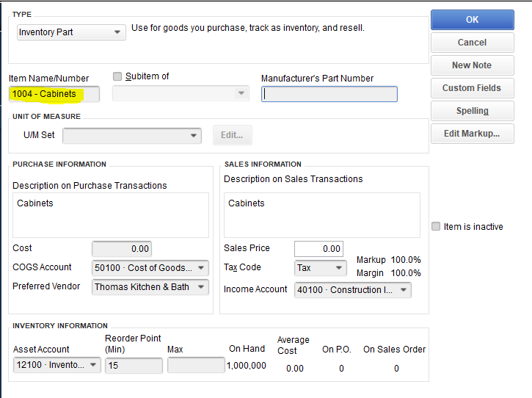The width and height of the screenshot is (532, 398).
Task: Open the Asset Account dropdown
Action: [57, 365]
